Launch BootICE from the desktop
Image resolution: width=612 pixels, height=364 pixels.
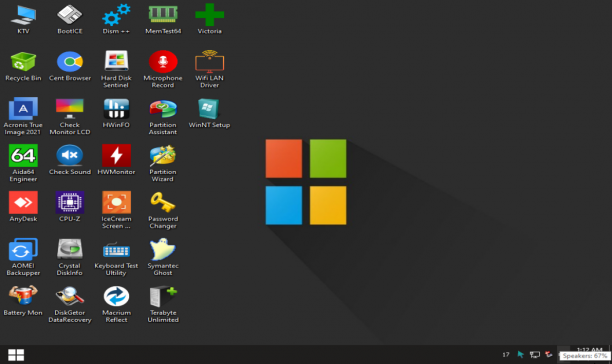click(x=69, y=19)
